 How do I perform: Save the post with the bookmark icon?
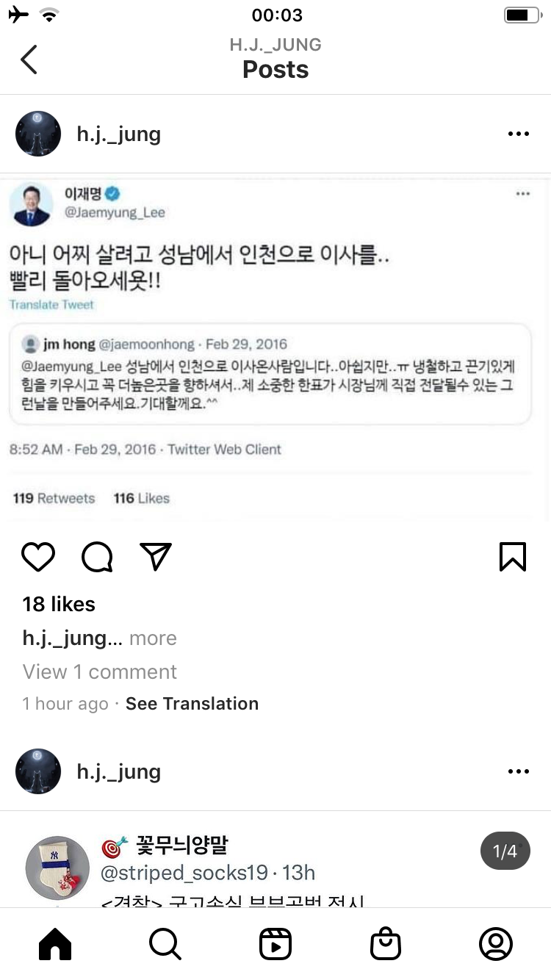[x=512, y=557]
